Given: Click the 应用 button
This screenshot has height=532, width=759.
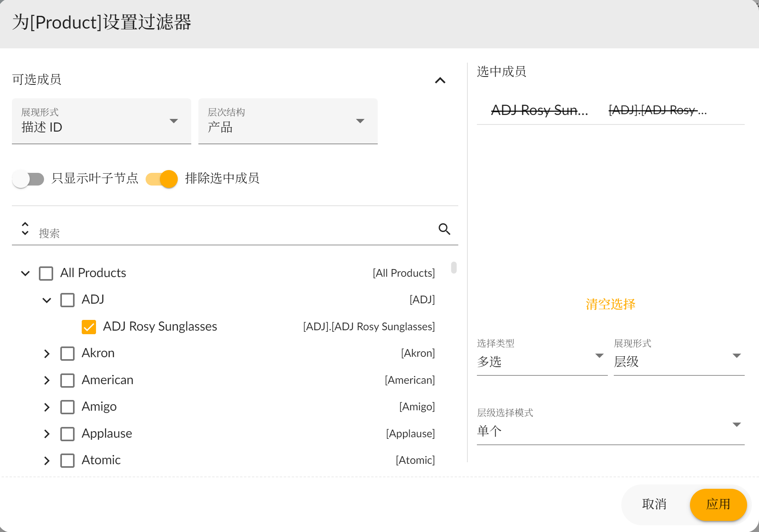Looking at the screenshot, I should [x=718, y=504].
